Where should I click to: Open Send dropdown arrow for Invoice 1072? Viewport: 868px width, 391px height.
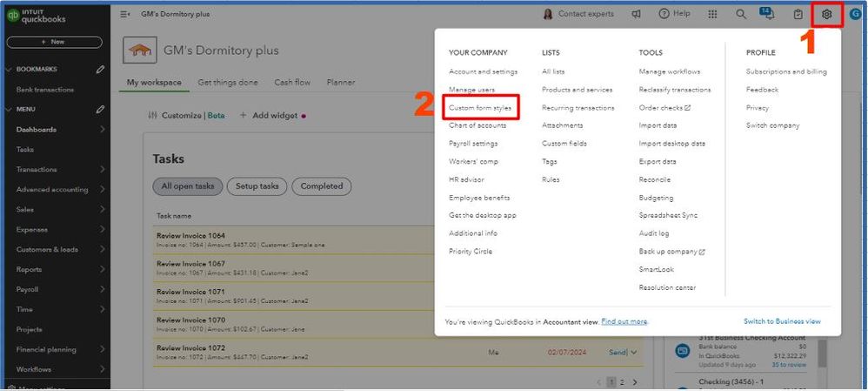pos(634,352)
